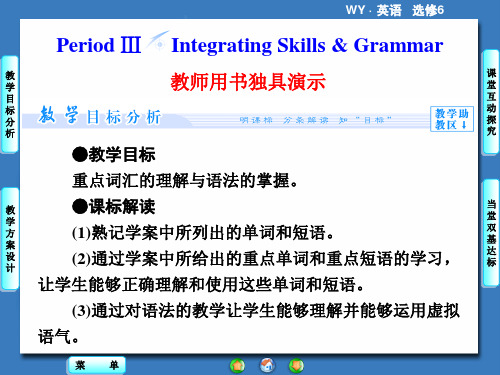Click the 教学目标分析 section banner heading
The width and height of the screenshot is (500, 375).
(100, 116)
